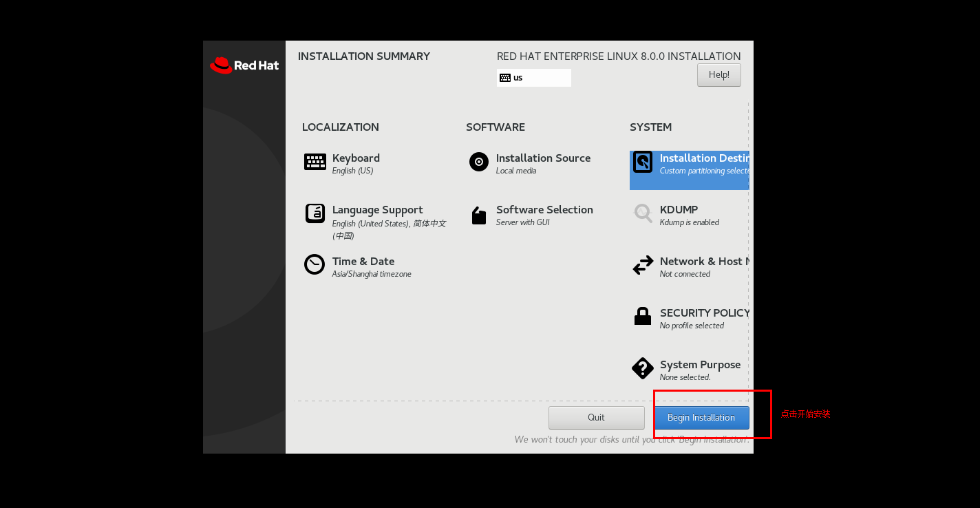980x508 pixels.
Task: Open the Network & Host Name label
Action: [x=704, y=262]
